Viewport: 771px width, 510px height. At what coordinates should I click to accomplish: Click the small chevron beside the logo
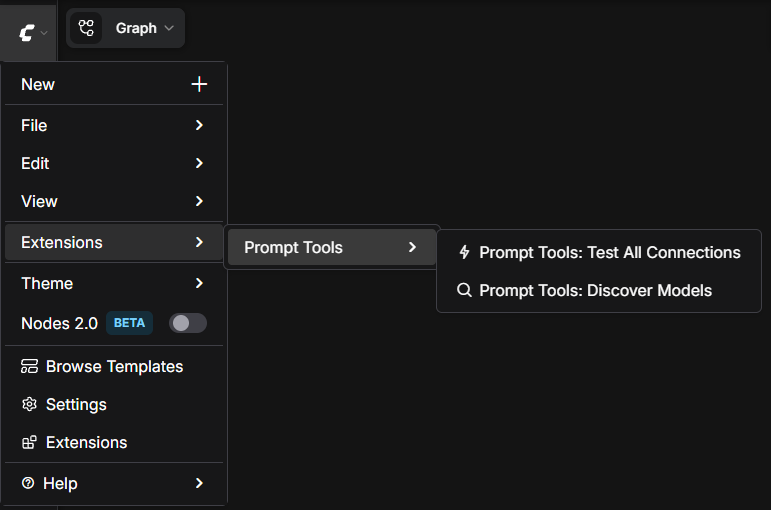44,33
